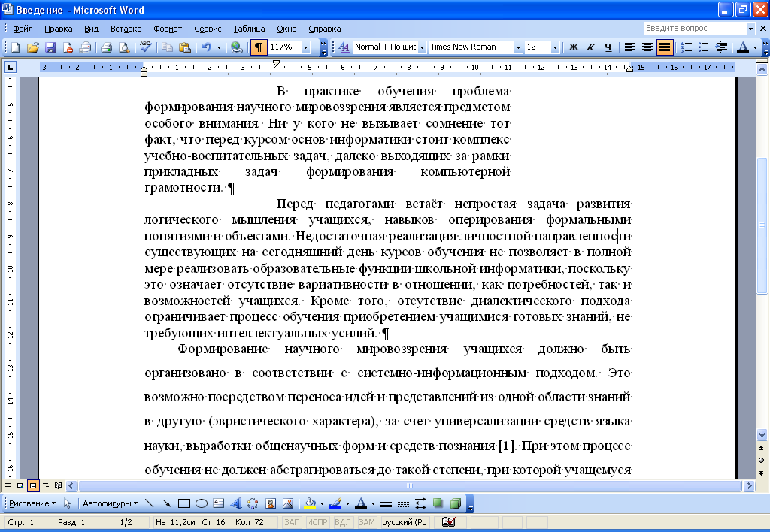This screenshot has height=532, width=770.
Task: Center the paragraph text
Action: (x=647, y=47)
